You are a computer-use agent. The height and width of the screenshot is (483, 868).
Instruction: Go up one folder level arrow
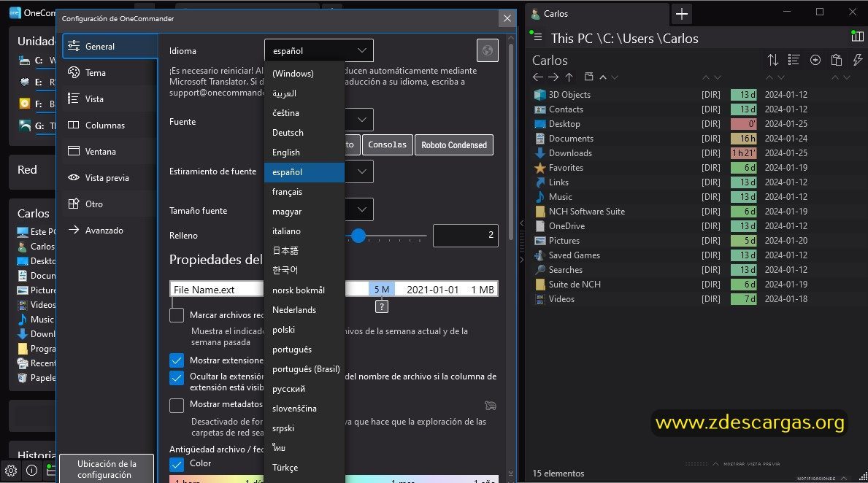point(569,77)
